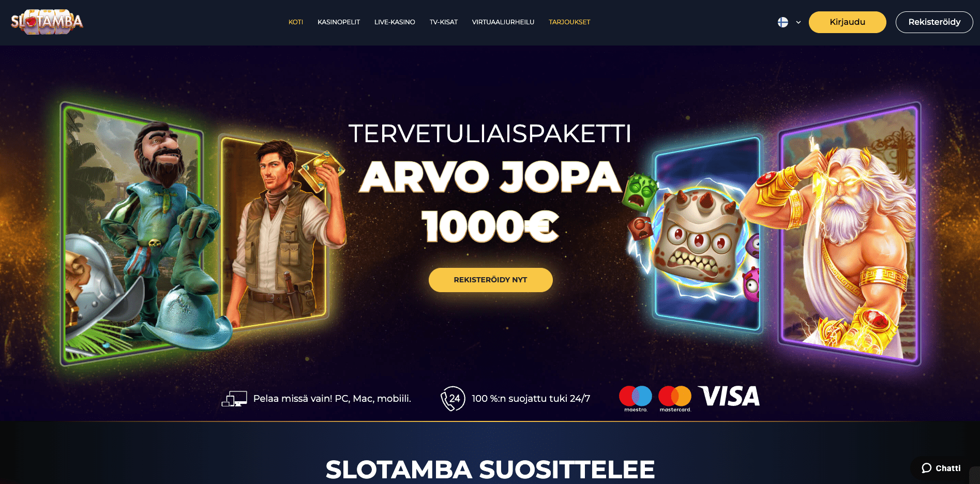Select the Zeus game card
This screenshot has height=484, width=980.
848,233
